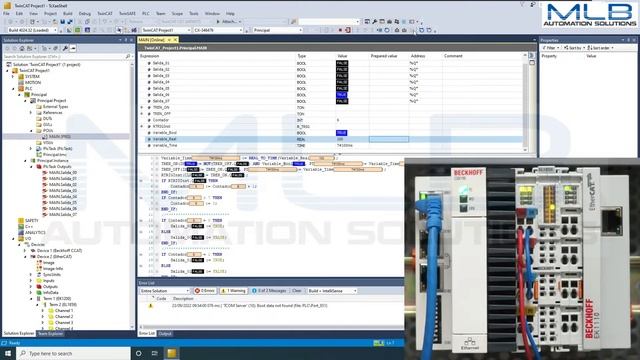Close the MAIN [Online] editor tab
Image resolution: width=640 pixels, height=360 pixels.
176,40
